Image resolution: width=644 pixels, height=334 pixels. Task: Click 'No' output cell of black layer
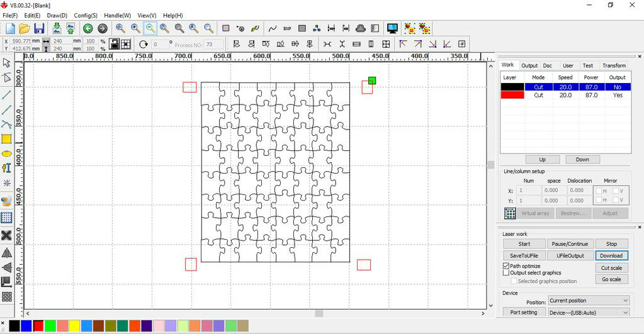coord(618,87)
